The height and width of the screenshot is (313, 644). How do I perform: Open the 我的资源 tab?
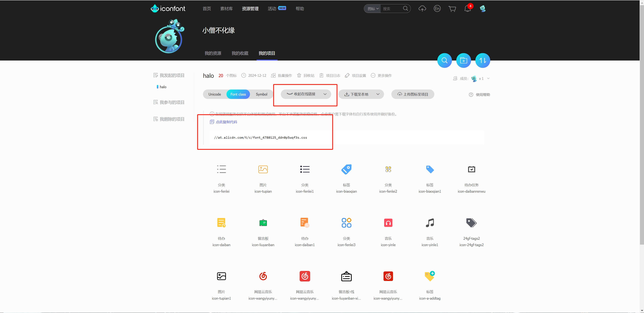click(x=213, y=53)
